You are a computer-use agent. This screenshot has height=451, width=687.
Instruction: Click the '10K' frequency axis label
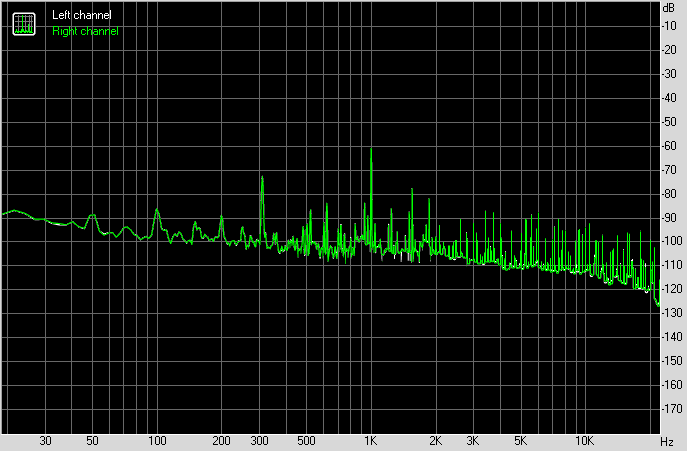click(584, 441)
